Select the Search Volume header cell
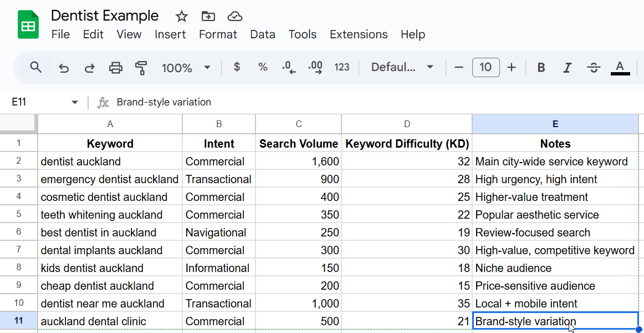 coord(299,144)
